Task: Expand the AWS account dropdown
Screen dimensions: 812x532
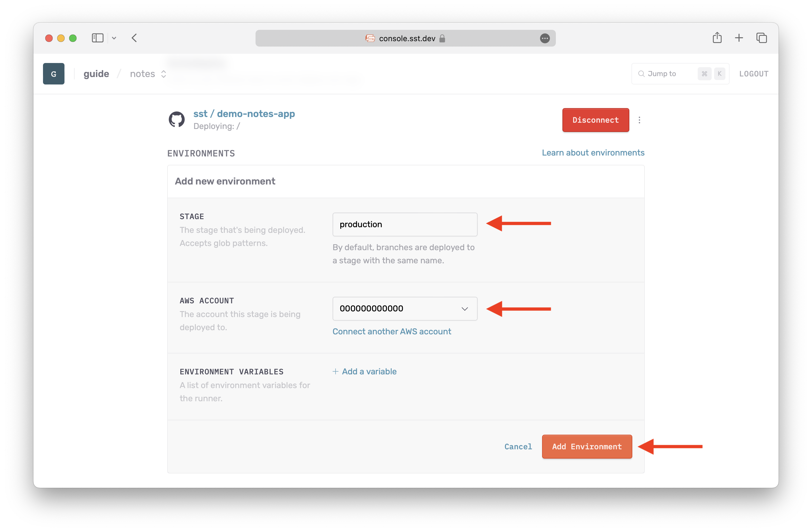Action: (x=465, y=308)
